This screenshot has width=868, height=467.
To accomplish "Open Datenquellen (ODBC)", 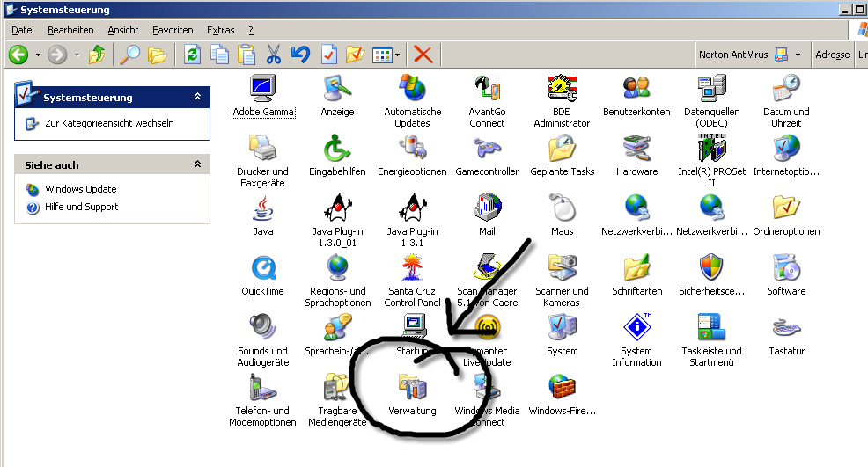I will 711,89.
